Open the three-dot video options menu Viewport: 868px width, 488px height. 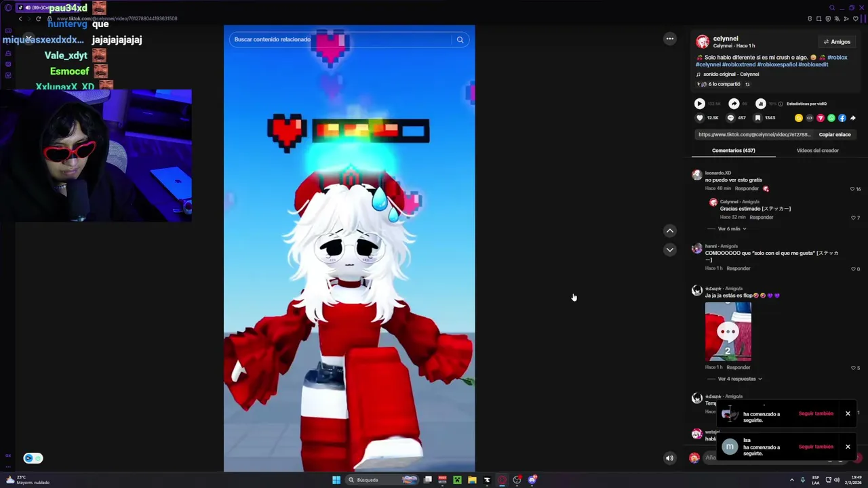[670, 39]
